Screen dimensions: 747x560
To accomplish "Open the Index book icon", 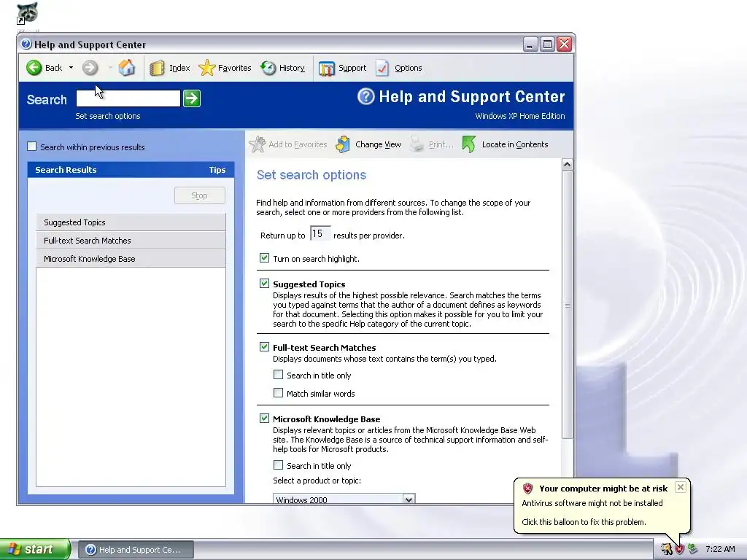I will pyautogui.click(x=156, y=68).
